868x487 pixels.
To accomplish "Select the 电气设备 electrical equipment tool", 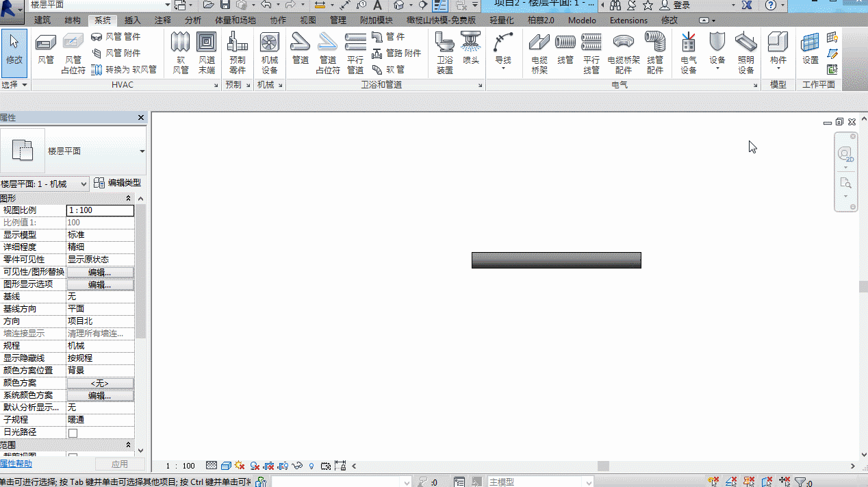I will pos(689,53).
